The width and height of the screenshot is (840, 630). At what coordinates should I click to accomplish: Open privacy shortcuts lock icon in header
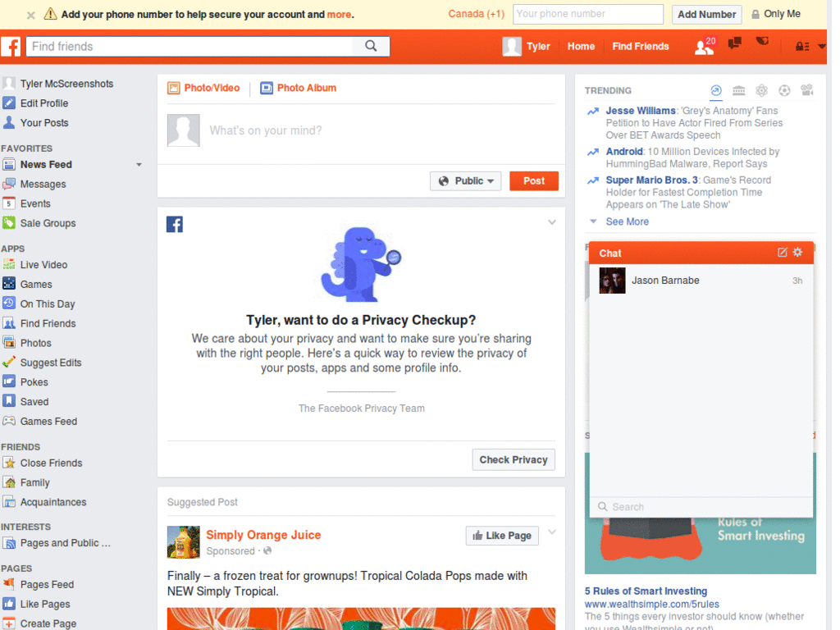pyautogui.click(x=802, y=47)
